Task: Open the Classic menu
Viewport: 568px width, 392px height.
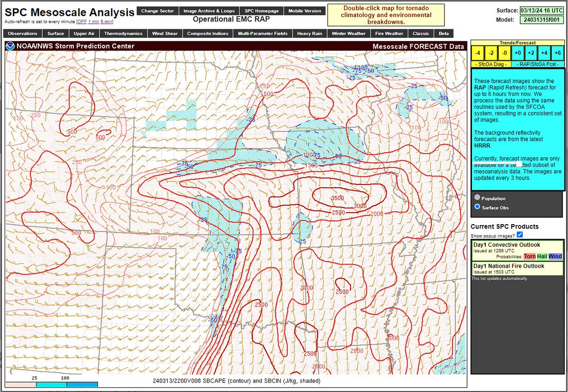Action: pyautogui.click(x=421, y=34)
